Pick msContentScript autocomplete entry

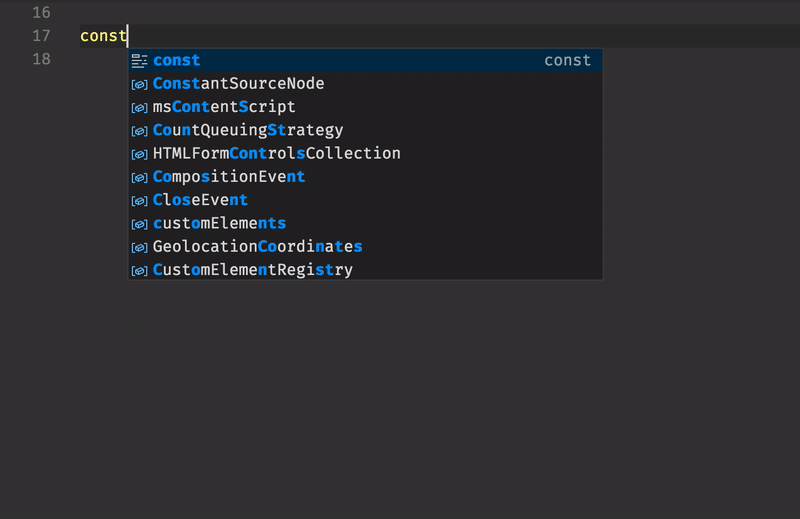[365, 107]
